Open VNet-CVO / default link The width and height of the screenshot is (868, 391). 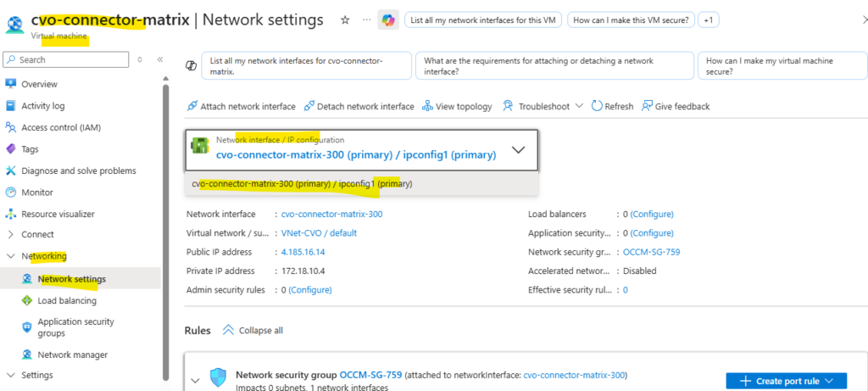319,232
